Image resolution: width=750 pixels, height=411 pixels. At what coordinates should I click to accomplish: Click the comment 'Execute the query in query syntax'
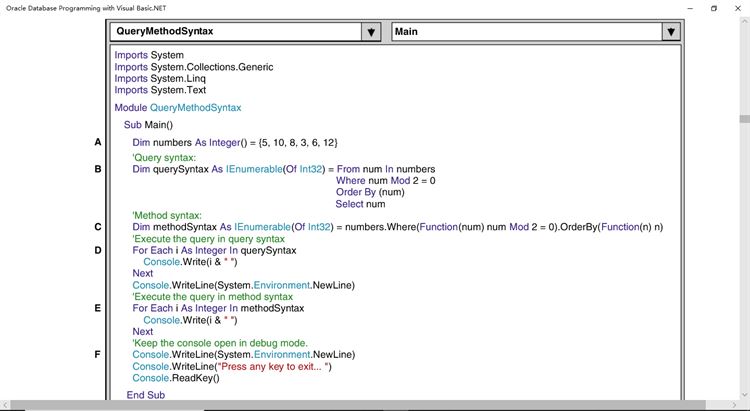[209, 239]
